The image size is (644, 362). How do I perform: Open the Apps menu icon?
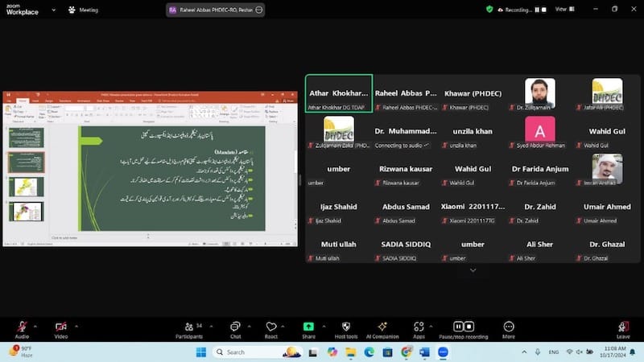click(419, 327)
